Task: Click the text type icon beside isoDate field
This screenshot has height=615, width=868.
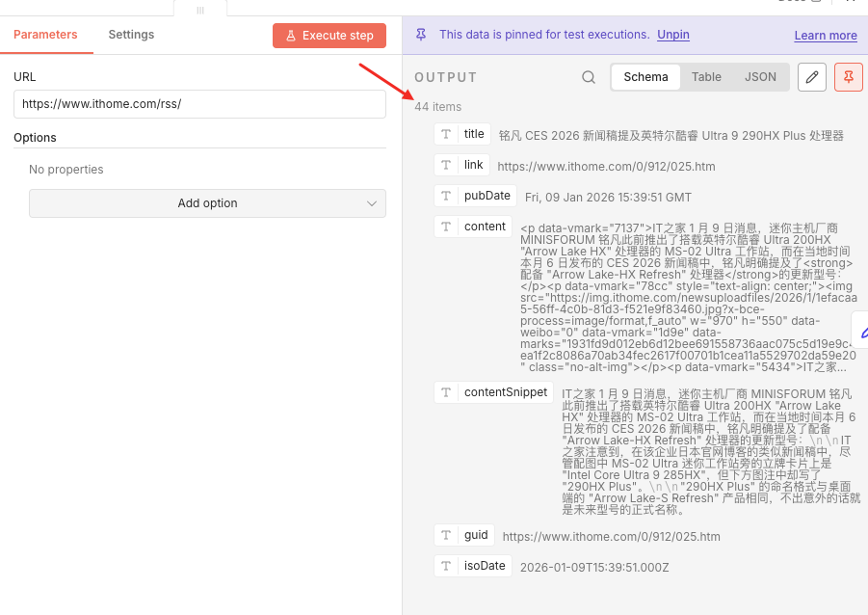Action: click(446, 566)
